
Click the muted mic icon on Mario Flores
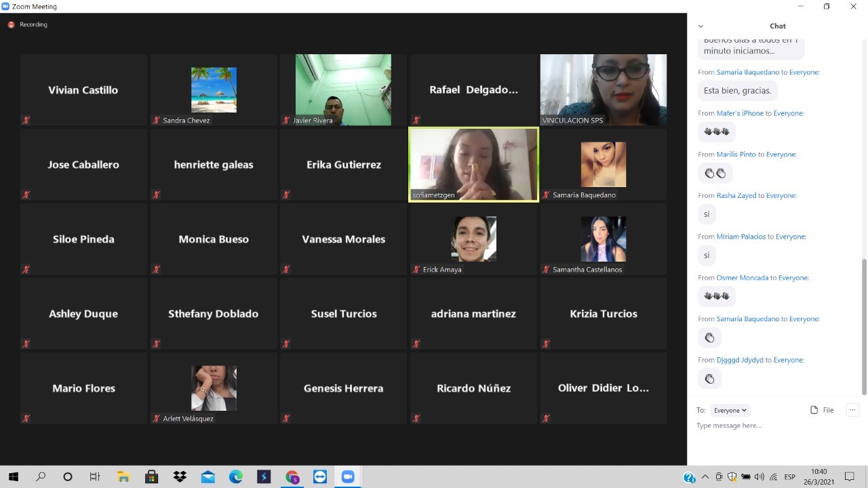click(26, 419)
